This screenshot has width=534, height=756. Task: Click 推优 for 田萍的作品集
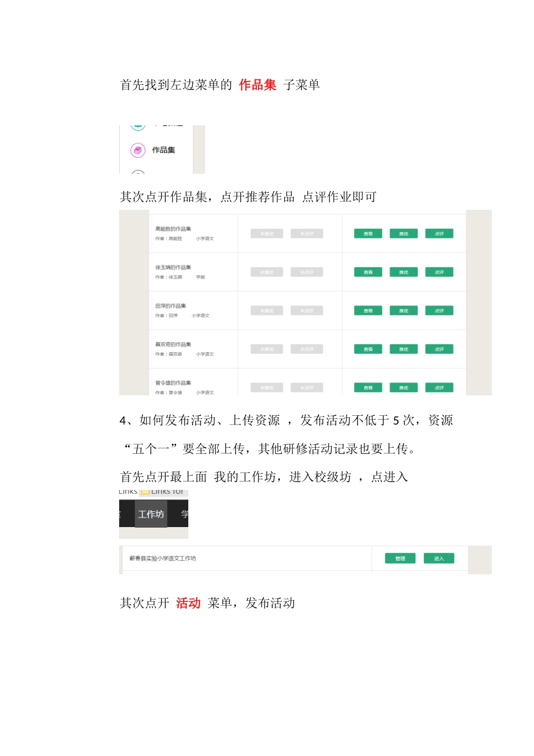(404, 310)
